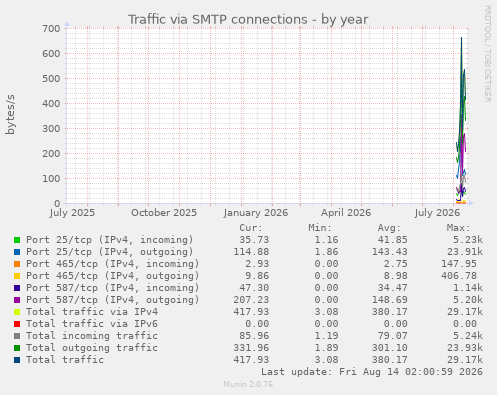
Task: Click the 'Port 465/tcp (IPv4, outgoing)' legend label
Action: pyautogui.click(x=113, y=276)
